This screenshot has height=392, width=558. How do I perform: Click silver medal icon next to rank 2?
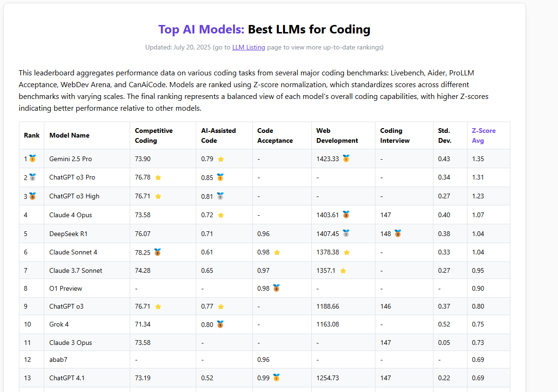point(33,178)
